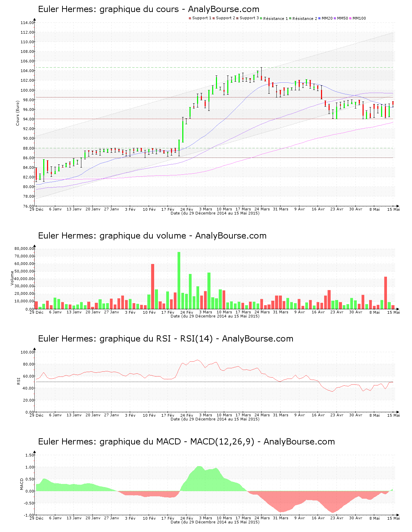Click the tall red volume bar near 15 Mai

point(386,293)
